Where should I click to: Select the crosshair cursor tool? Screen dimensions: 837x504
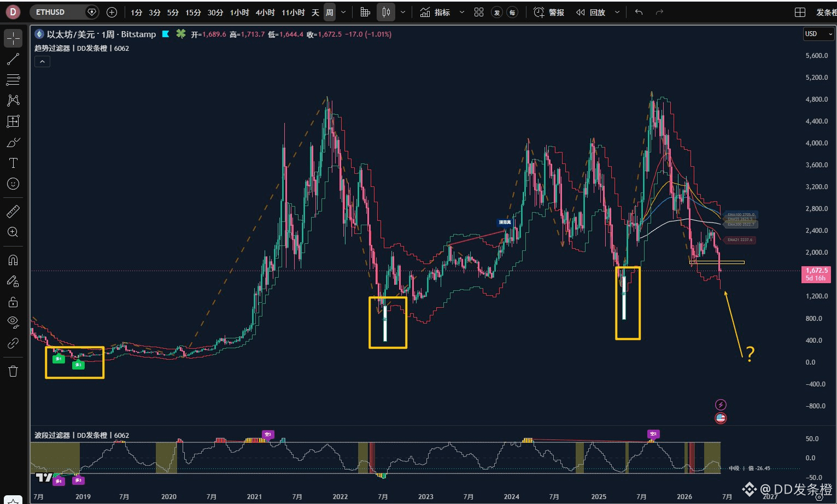[13, 38]
